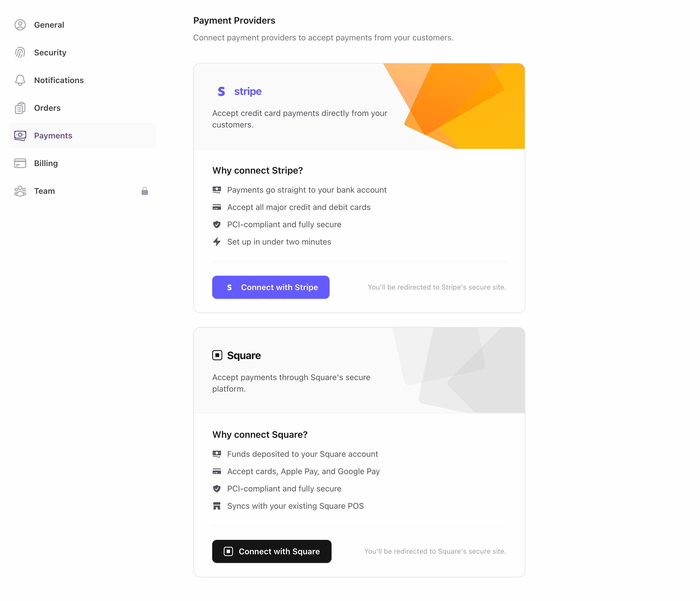The height and width of the screenshot is (601, 700).
Task: Select the Orders clipboard icon
Action: pyautogui.click(x=20, y=108)
